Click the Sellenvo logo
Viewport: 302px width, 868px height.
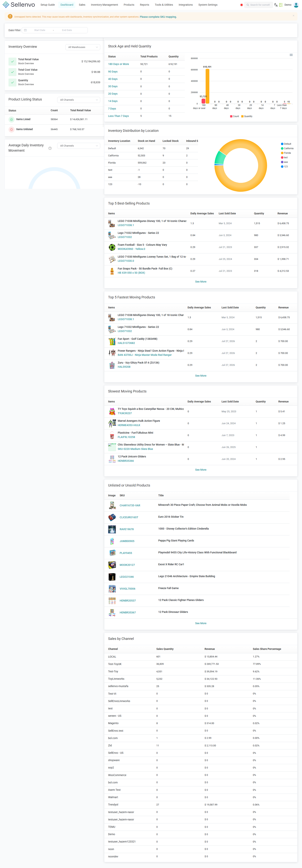pyautogui.click(x=18, y=5)
